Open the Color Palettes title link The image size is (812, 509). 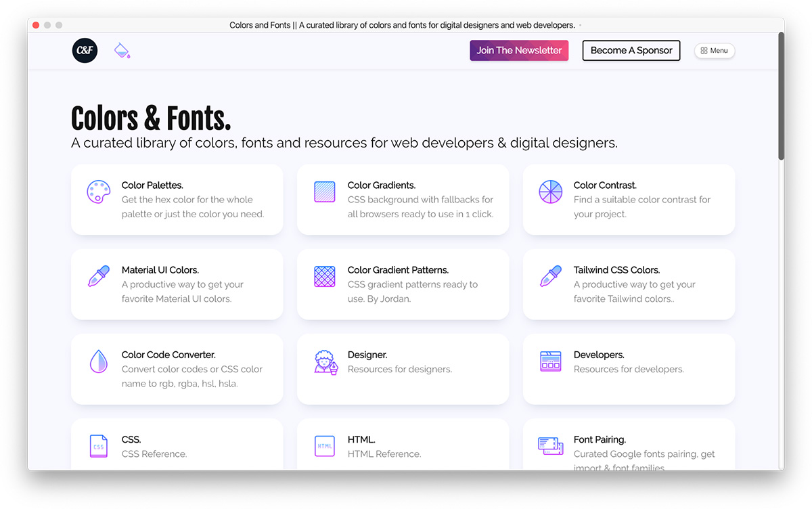[x=152, y=185]
